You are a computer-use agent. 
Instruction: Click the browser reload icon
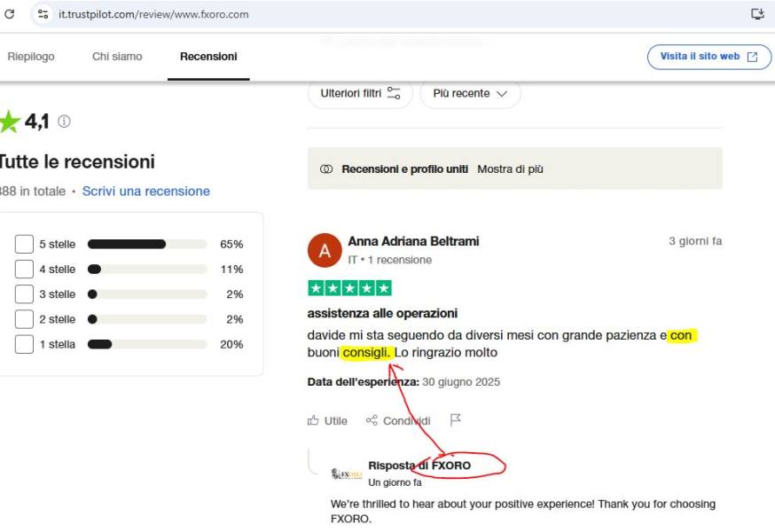pyautogui.click(x=10, y=14)
